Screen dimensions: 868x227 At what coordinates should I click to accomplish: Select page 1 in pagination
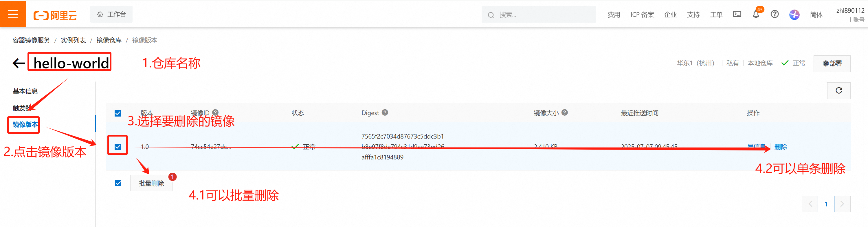coord(826,204)
